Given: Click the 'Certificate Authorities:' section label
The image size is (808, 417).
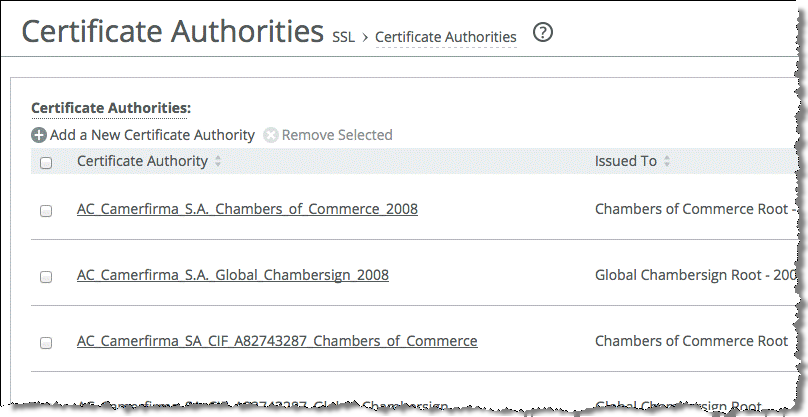Looking at the screenshot, I should [111, 108].
